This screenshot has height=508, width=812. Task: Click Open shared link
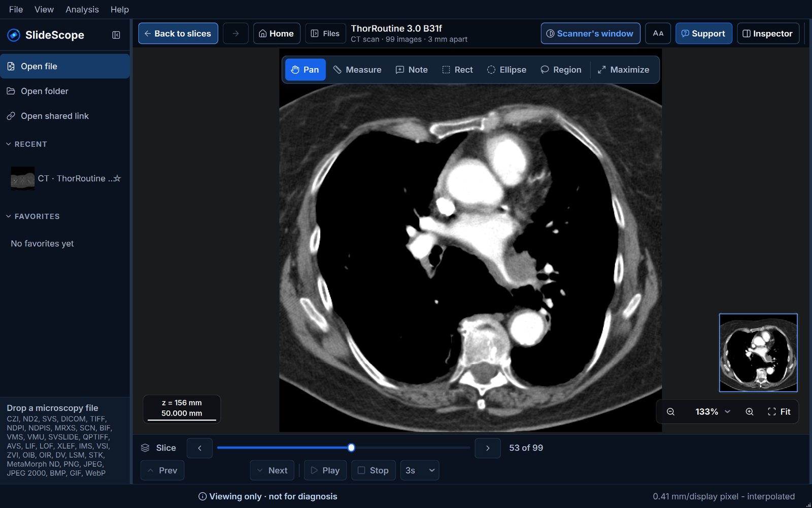[x=65, y=116]
